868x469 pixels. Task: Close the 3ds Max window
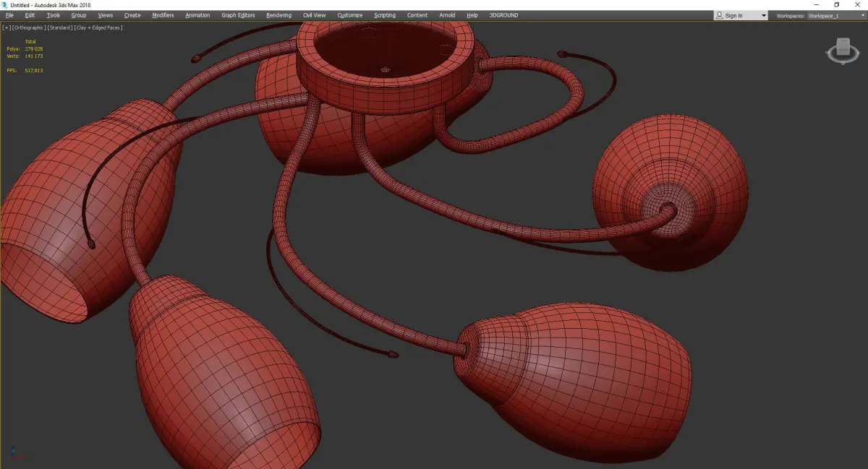coord(856,5)
